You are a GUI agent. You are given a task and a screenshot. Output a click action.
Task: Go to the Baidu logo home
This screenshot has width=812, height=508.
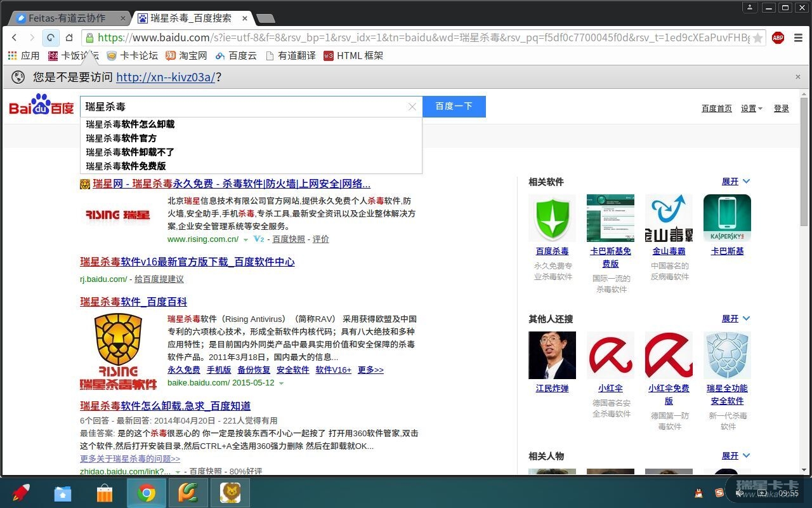[41, 105]
